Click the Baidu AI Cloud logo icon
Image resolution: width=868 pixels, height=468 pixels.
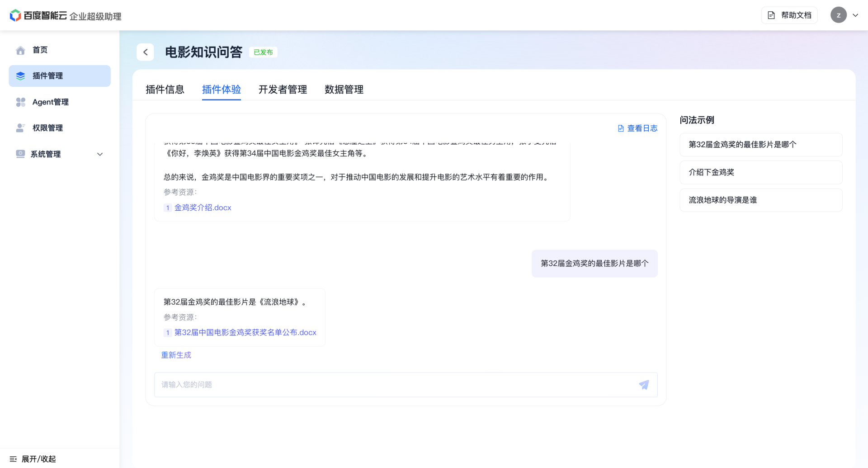(x=15, y=15)
